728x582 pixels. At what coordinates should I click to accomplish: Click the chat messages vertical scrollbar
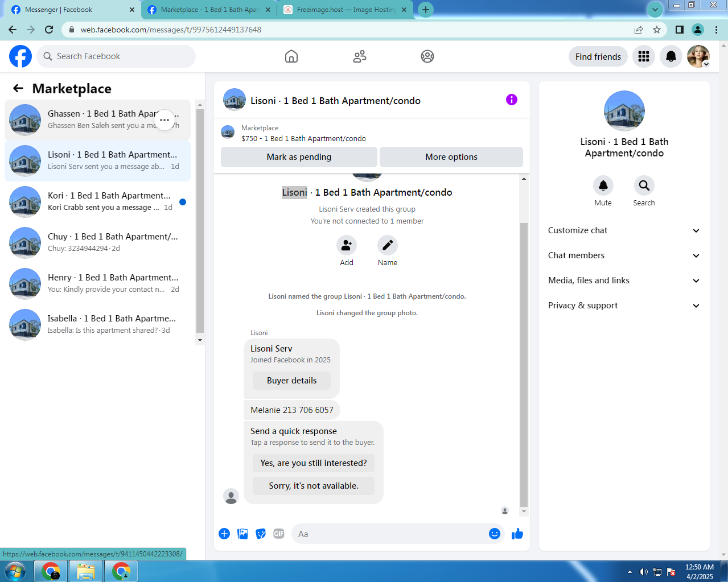tap(524, 364)
